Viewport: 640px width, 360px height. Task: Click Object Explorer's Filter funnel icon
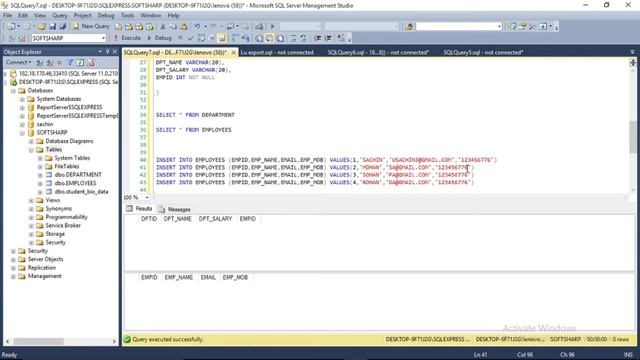click(x=70, y=62)
